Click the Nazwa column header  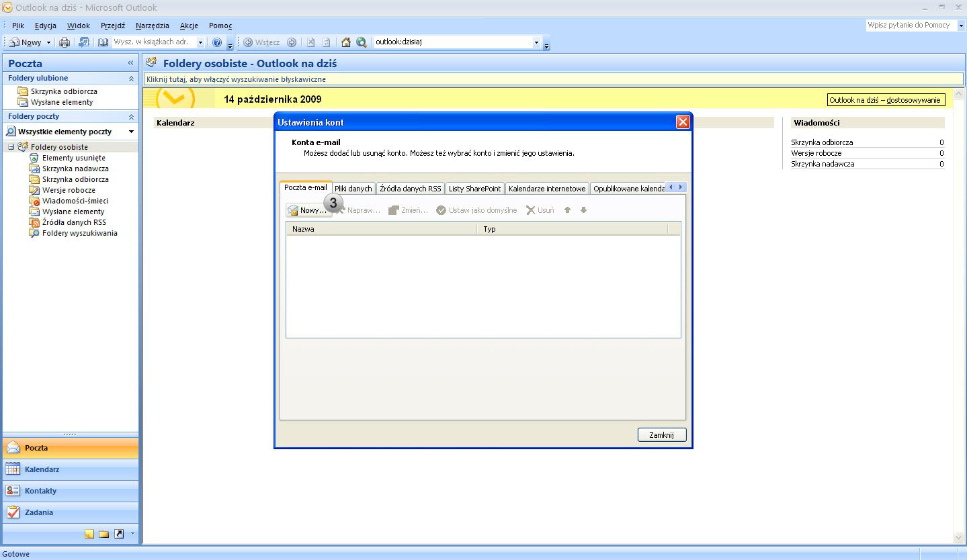coord(382,229)
